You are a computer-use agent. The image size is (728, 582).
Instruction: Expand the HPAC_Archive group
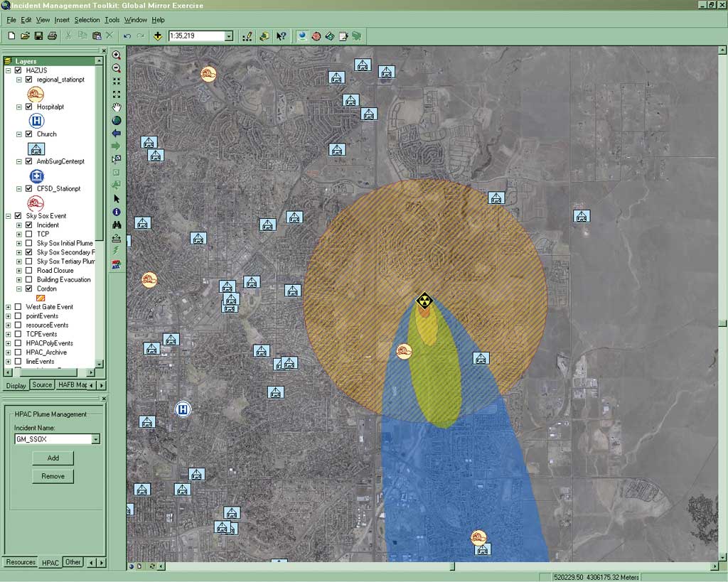9,352
